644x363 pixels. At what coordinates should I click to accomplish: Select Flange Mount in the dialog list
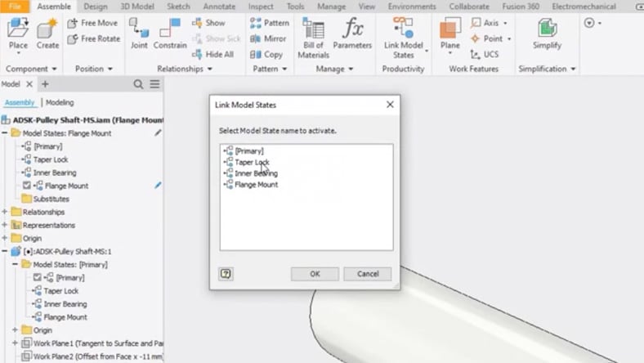[257, 185]
